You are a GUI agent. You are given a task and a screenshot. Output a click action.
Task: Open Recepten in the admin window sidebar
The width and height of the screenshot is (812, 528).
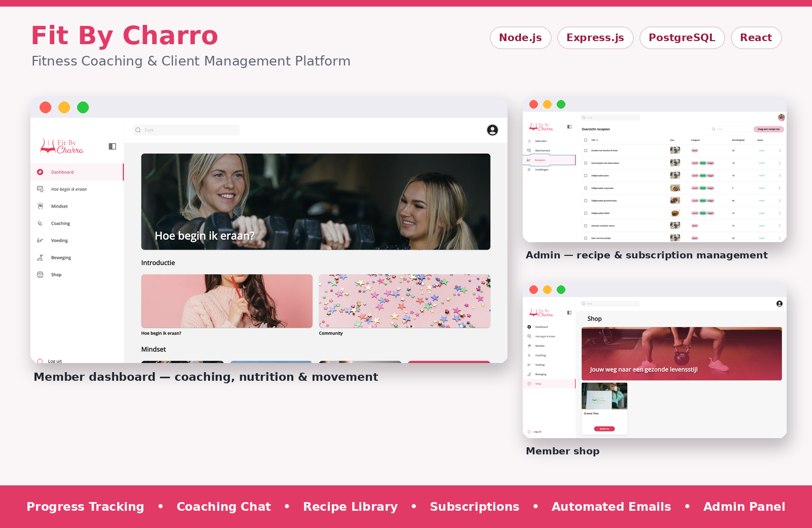pos(549,160)
